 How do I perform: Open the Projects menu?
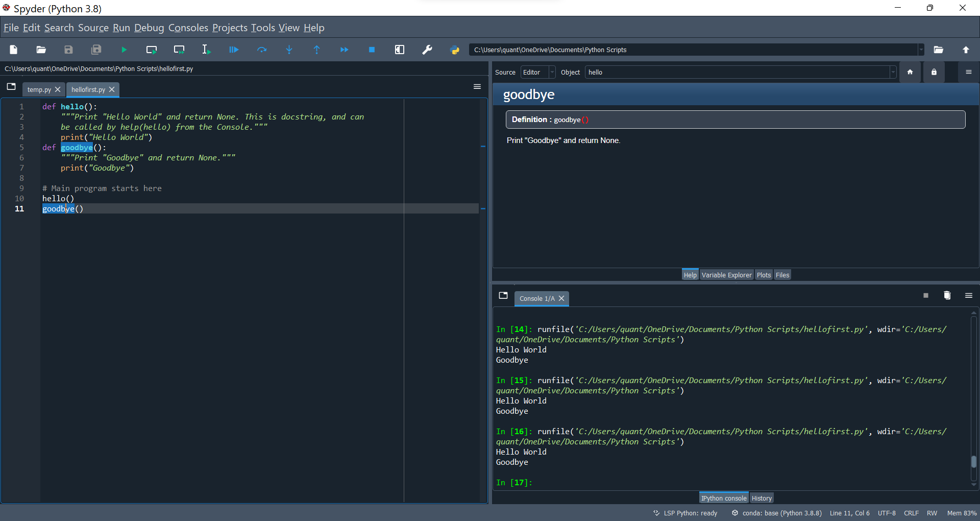tap(230, 28)
